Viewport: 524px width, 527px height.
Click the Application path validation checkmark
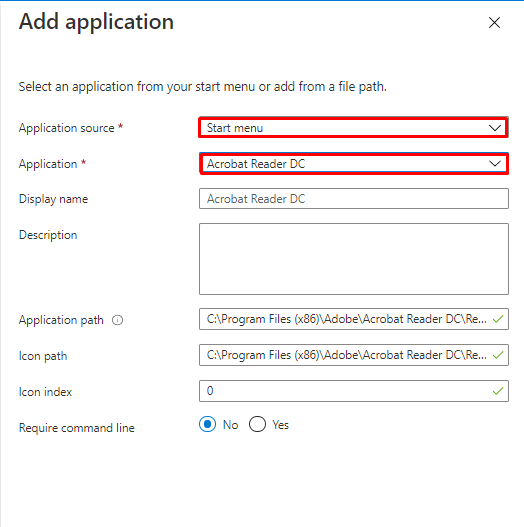coord(498,319)
